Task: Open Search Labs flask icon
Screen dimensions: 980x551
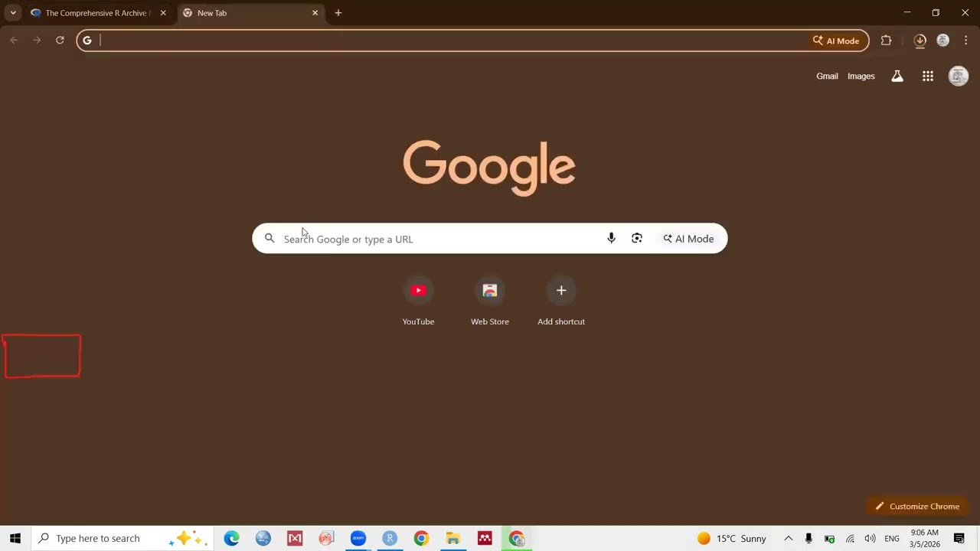Action: pyautogui.click(x=897, y=76)
